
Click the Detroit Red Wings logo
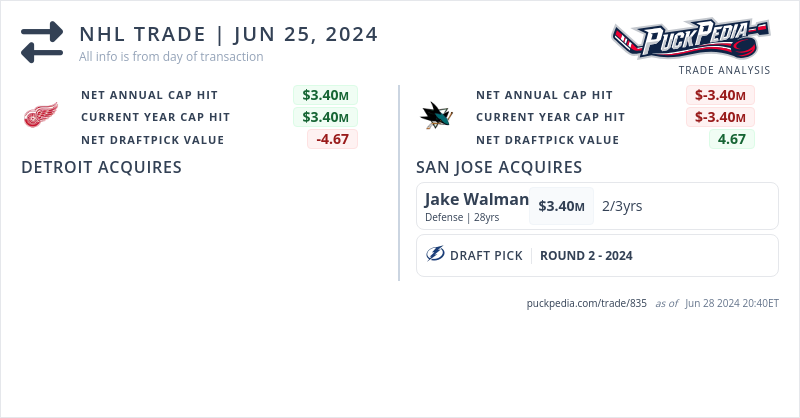click(x=41, y=116)
